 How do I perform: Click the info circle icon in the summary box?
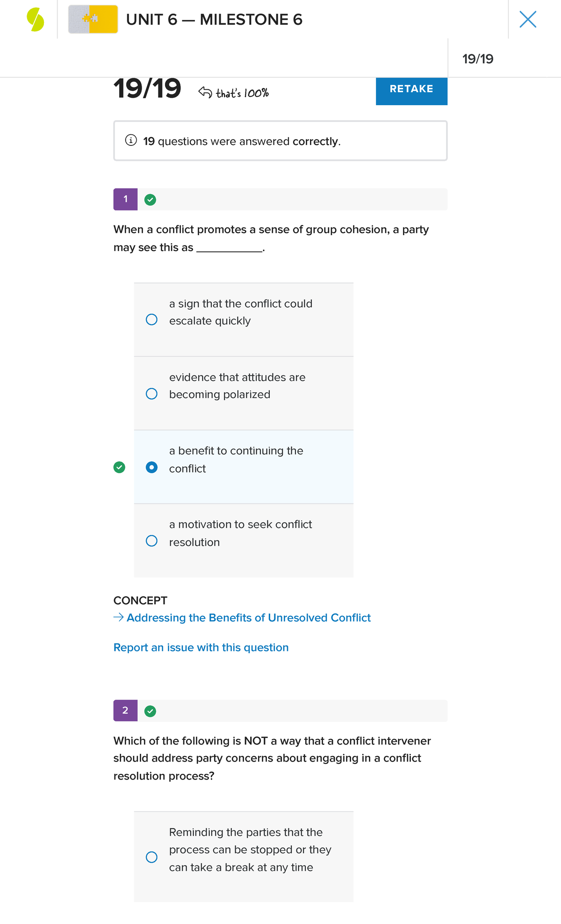point(130,140)
